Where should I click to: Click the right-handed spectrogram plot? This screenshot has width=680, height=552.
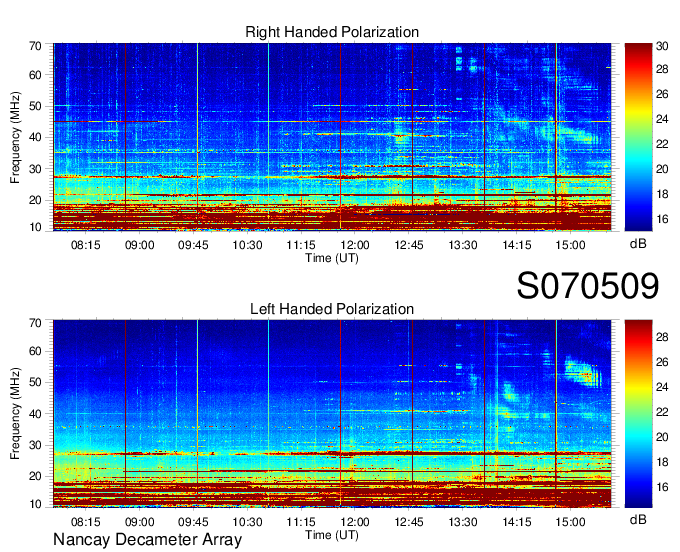(x=332, y=137)
